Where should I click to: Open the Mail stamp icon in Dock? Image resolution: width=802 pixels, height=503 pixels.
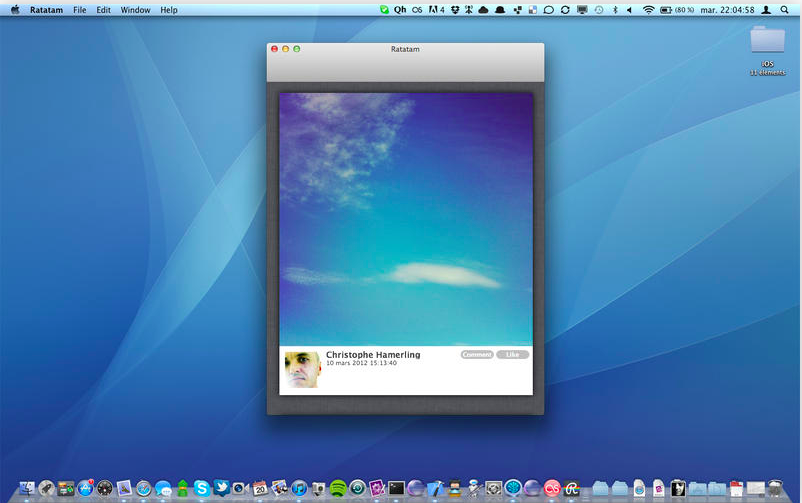point(124,489)
